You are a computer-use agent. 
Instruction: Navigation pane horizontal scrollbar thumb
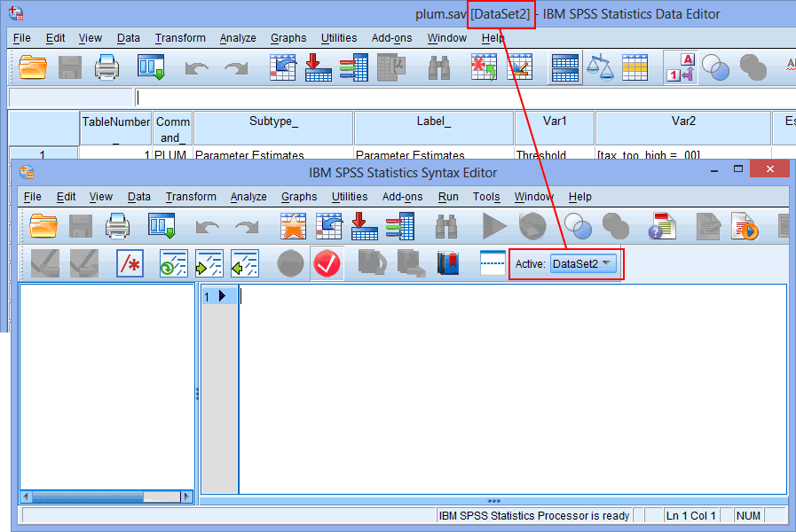point(88,497)
